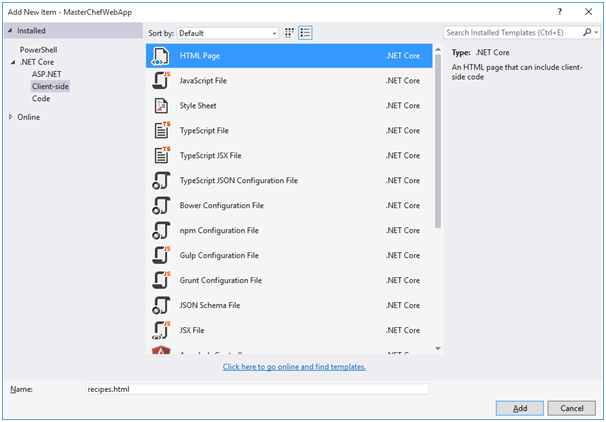
Task: Select the npm Configuration File icon
Action: click(161, 231)
